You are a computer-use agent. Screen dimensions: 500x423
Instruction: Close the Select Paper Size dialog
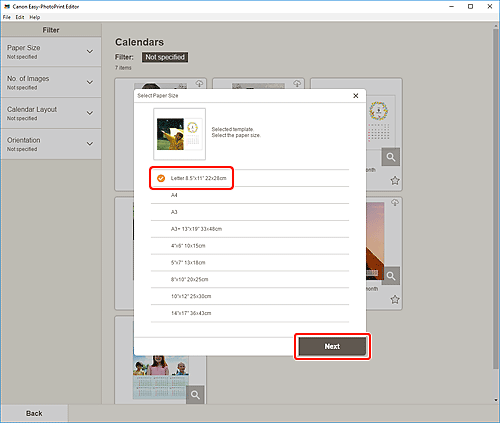tap(356, 96)
